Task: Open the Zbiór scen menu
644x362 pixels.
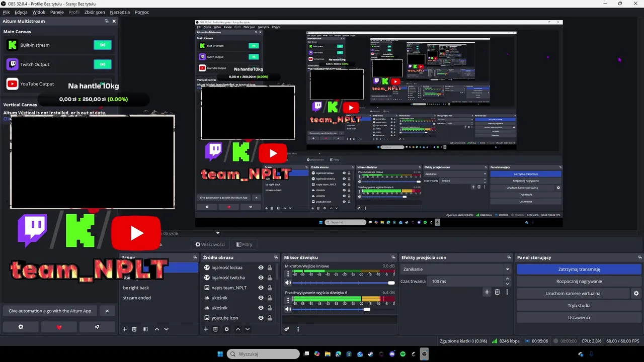Action: point(95,12)
